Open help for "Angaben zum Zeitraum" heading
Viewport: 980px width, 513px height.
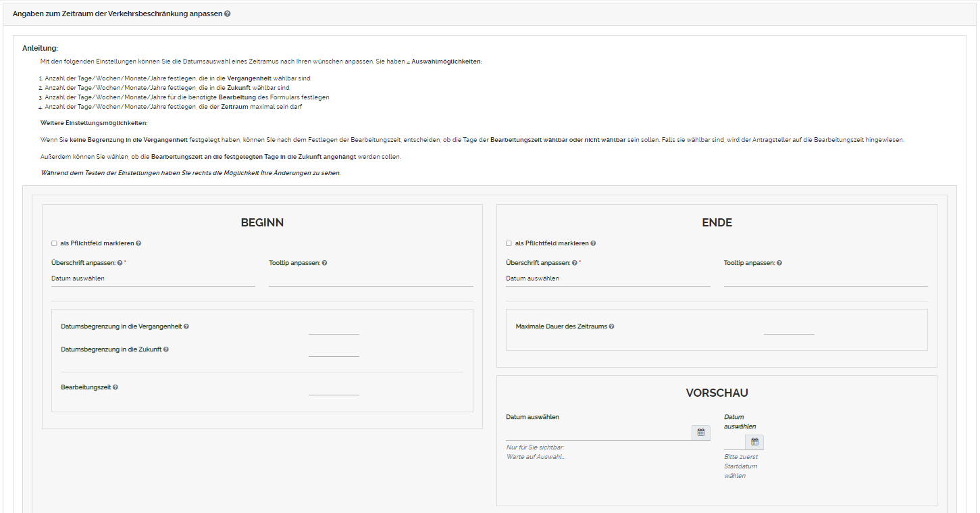tap(227, 13)
